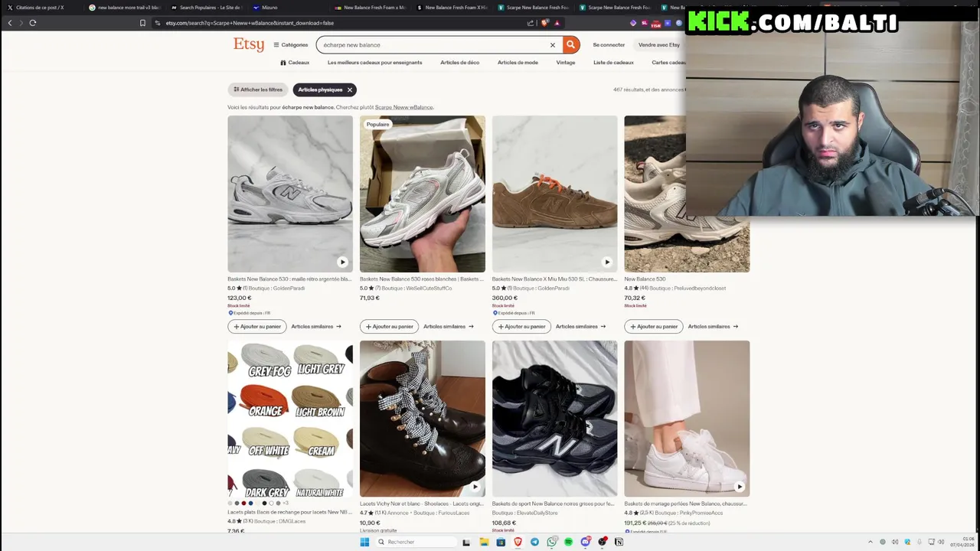The width and height of the screenshot is (980, 551).
Task: Open the Vintage navigation item
Action: pos(566,63)
